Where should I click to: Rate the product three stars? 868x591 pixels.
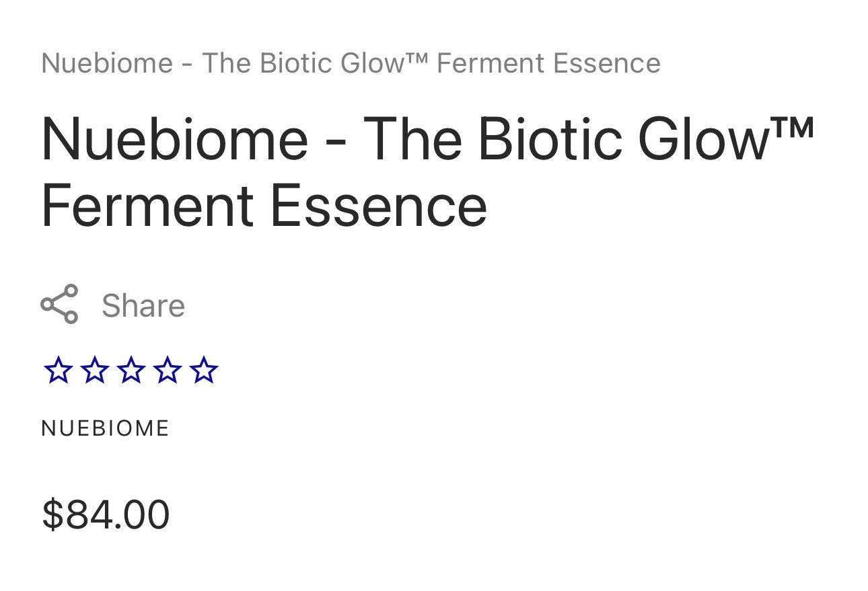point(131,370)
